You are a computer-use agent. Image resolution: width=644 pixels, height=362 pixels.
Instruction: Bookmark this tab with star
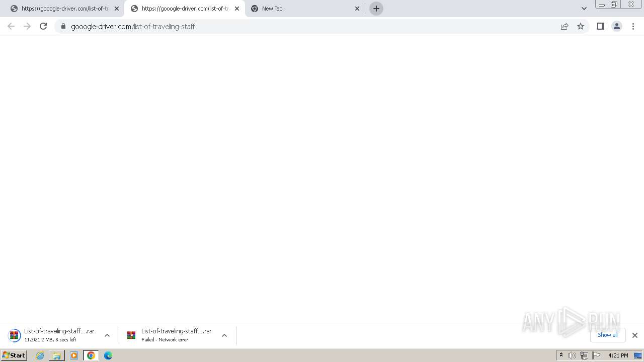point(581,26)
